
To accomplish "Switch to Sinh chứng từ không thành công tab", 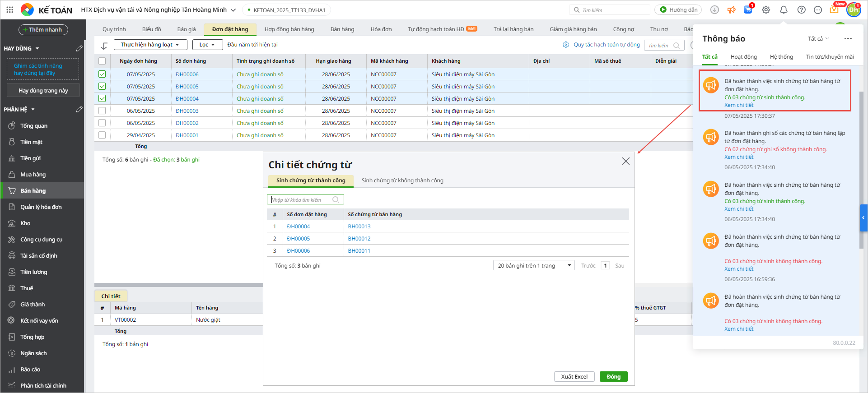I will (402, 180).
